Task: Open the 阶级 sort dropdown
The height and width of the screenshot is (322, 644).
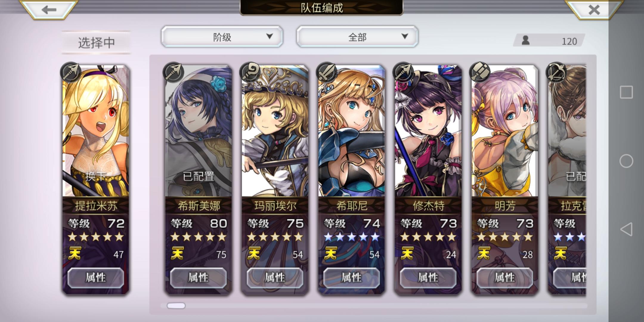Action: pyautogui.click(x=222, y=37)
